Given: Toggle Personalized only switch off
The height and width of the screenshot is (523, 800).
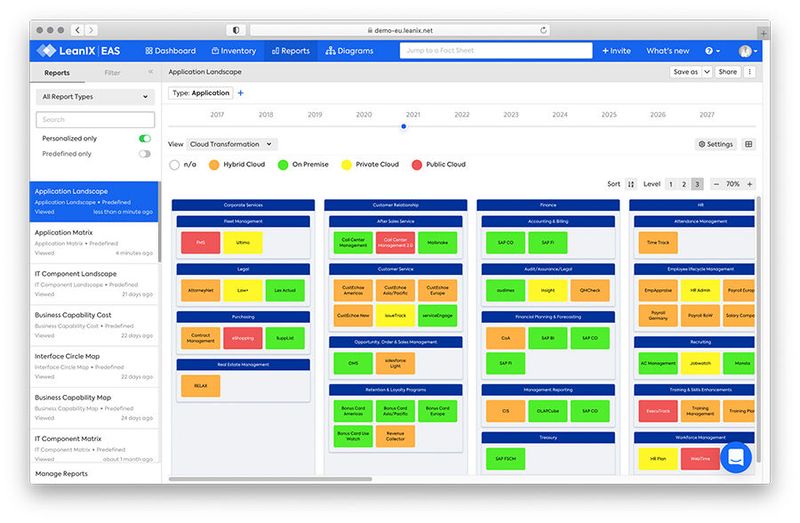Looking at the screenshot, I should coord(145,138).
